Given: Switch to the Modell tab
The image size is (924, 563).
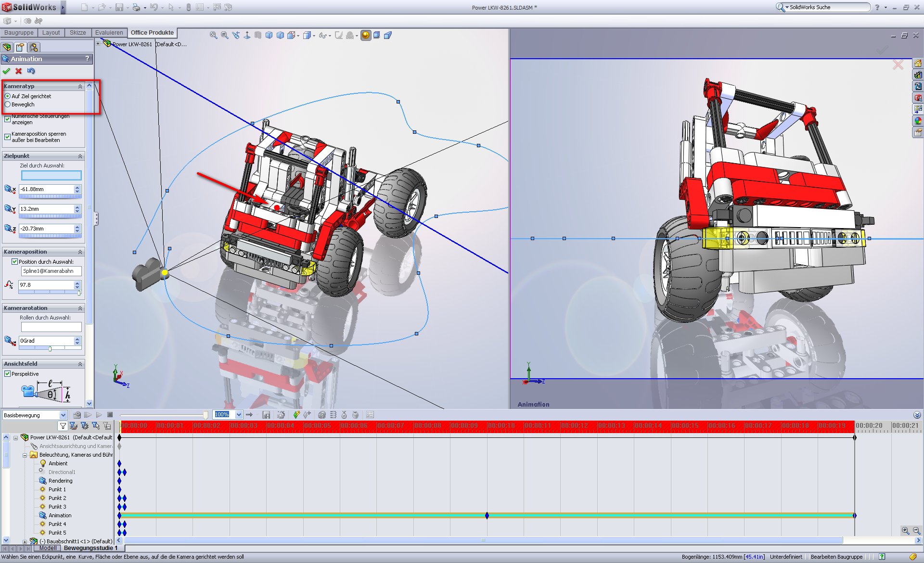Looking at the screenshot, I should point(48,548).
